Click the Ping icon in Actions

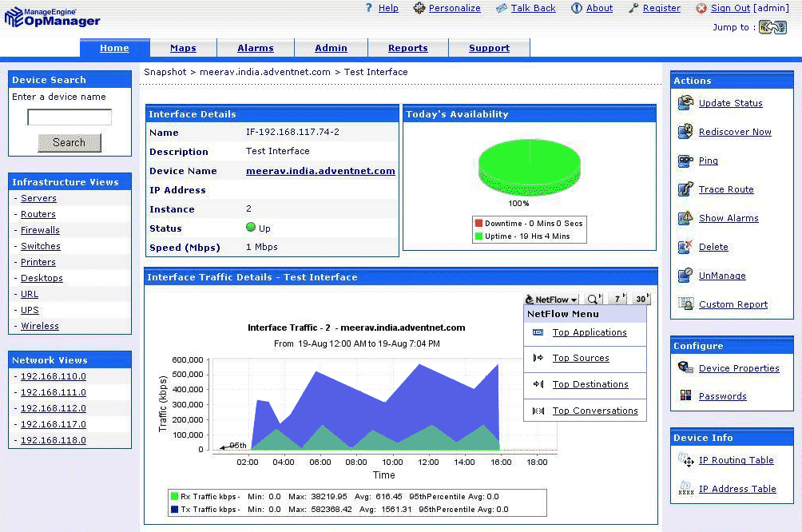point(685,161)
